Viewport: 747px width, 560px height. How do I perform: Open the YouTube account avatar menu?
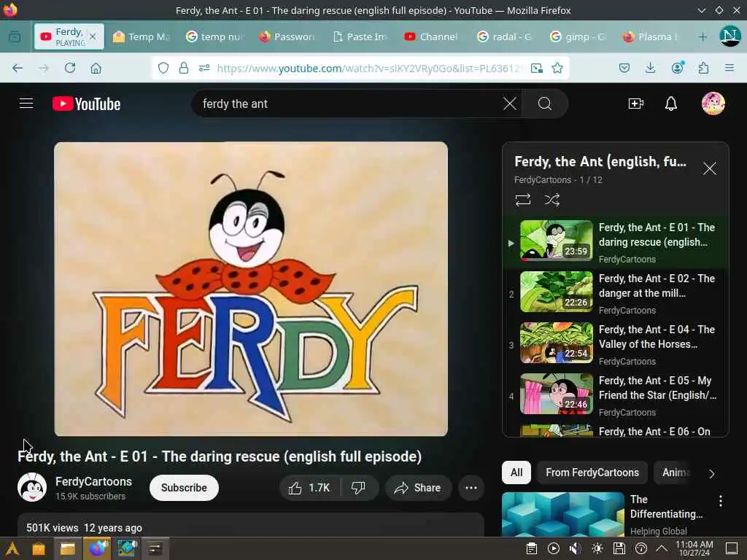click(713, 104)
